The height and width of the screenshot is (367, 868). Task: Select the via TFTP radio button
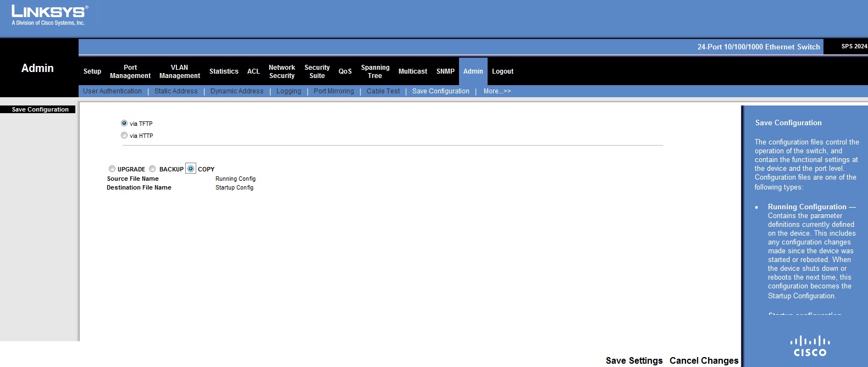124,123
